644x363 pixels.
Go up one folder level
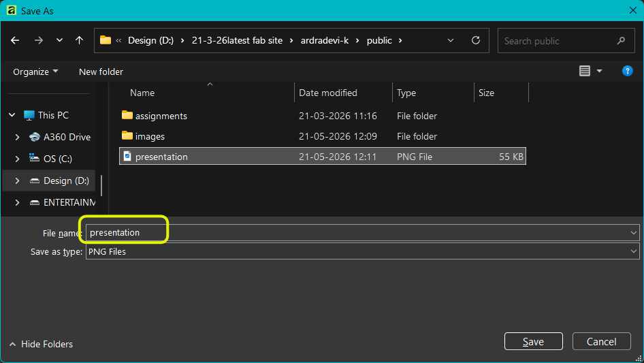point(79,40)
